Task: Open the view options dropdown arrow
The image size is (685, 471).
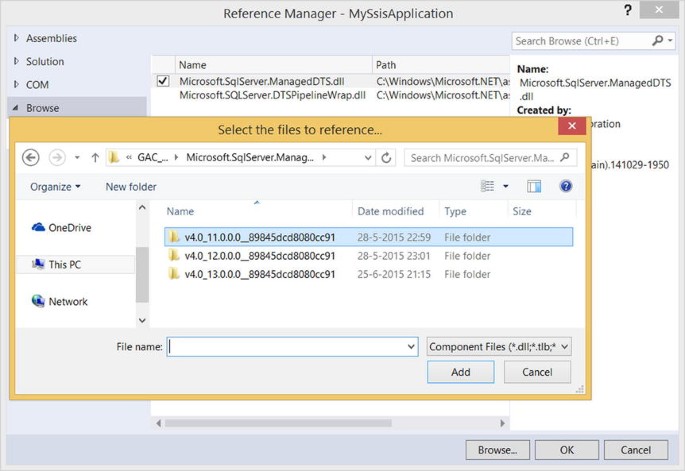Action: 506,186
